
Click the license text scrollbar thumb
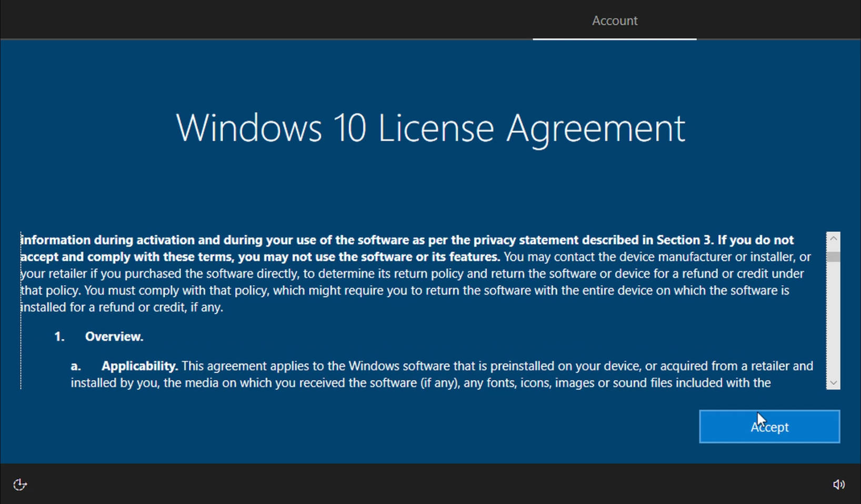pos(833,257)
